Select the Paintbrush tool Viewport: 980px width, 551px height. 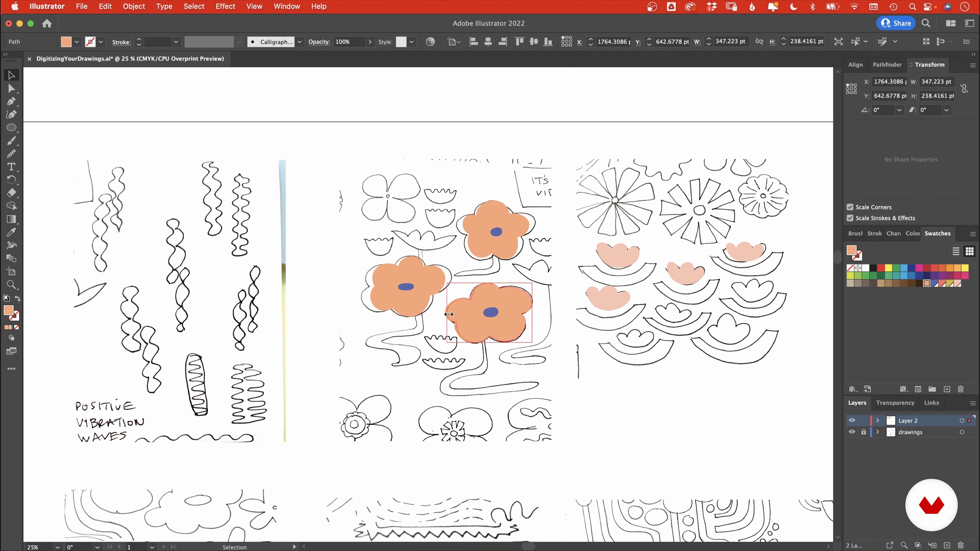tap(11, 141)
